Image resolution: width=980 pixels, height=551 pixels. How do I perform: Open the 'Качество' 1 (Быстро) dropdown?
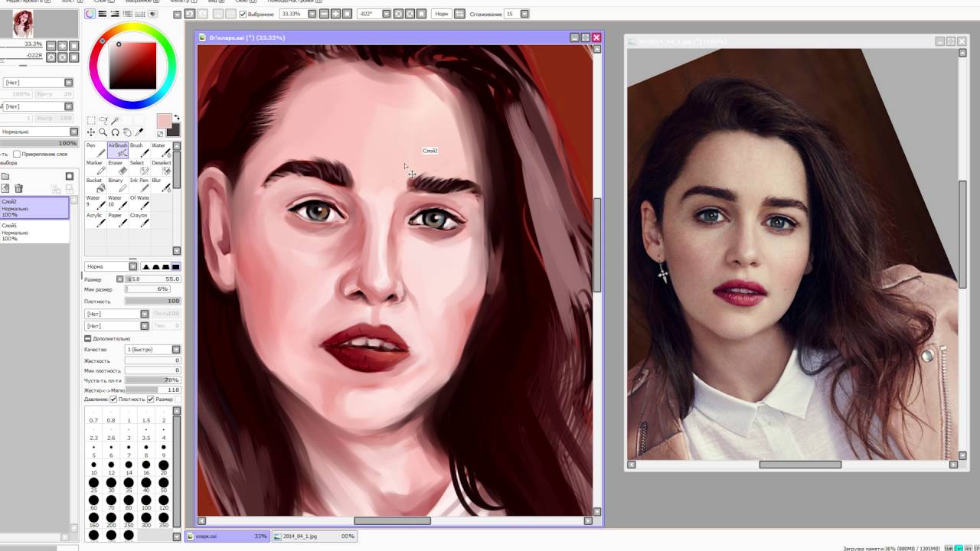[176, 350]
